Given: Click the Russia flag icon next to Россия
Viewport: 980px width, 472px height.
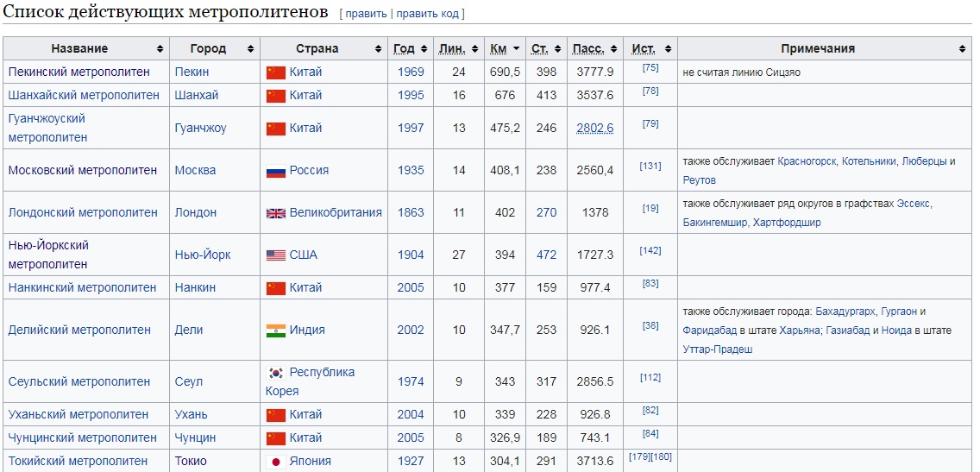Looking at the screenshot, I should pyautogui.click(x=276, y=171).
